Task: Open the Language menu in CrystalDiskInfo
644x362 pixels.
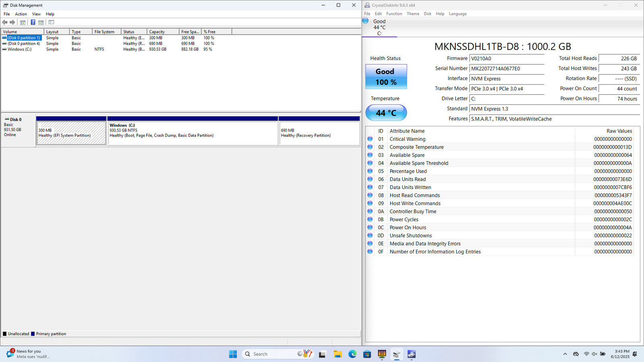Action: tap(458, 14)
